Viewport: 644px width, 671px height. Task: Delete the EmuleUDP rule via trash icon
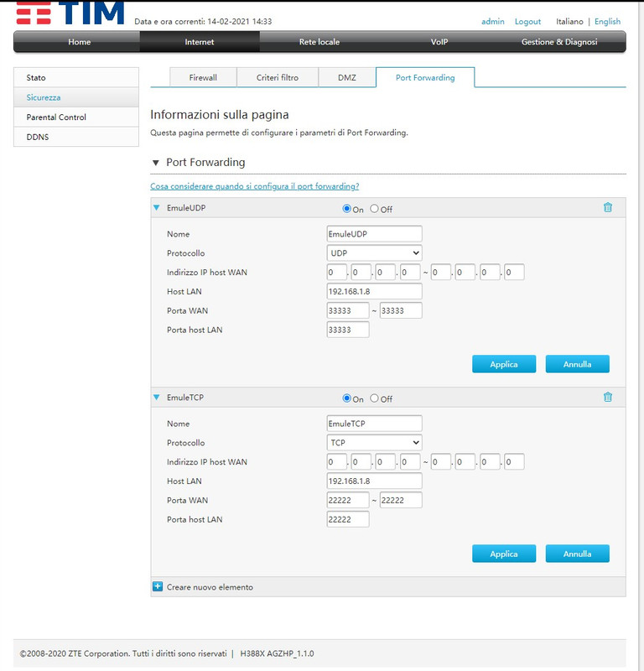pos(608,207)
